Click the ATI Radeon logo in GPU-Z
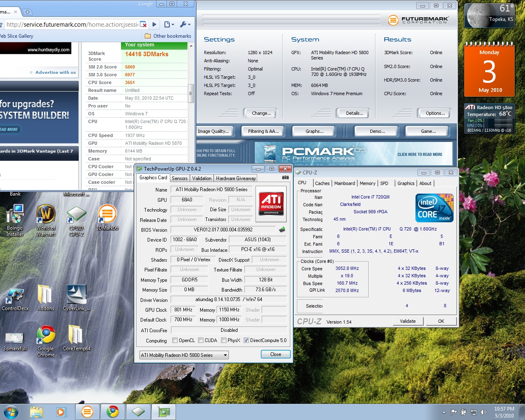This screenshot has width=525, height=420. (271, 203)
